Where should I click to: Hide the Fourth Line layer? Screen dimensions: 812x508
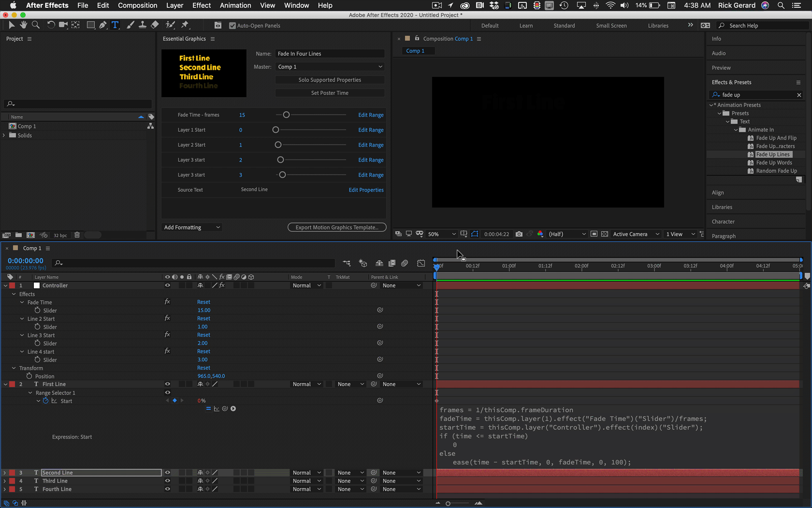pos(168,489)
